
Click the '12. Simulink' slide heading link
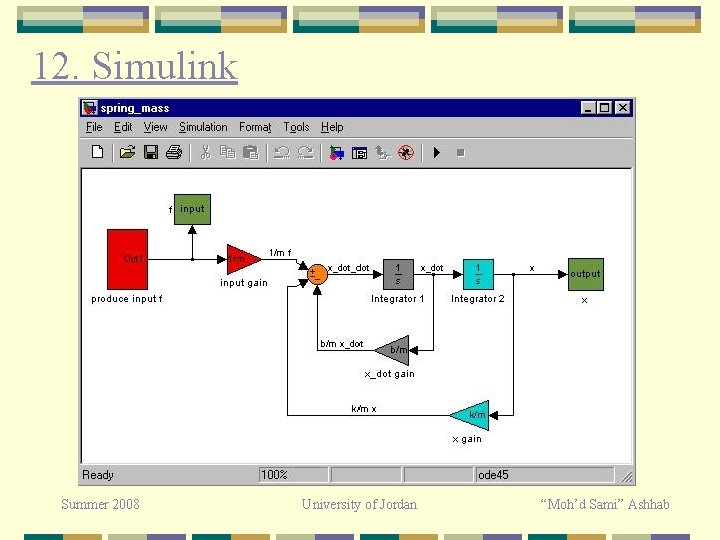(135, 67)
